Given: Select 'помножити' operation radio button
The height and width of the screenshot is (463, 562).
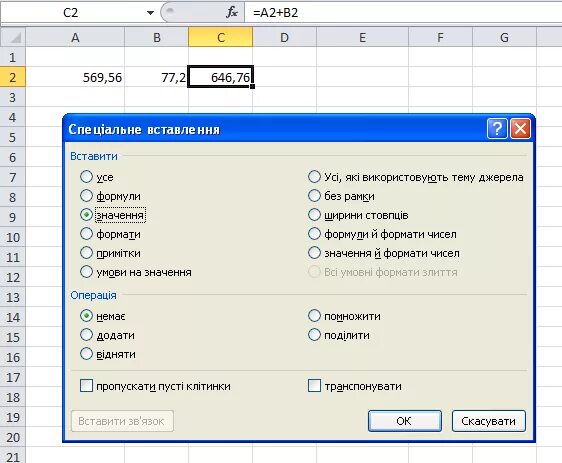Looking at the screenshot, I should (x=314, y=316).
